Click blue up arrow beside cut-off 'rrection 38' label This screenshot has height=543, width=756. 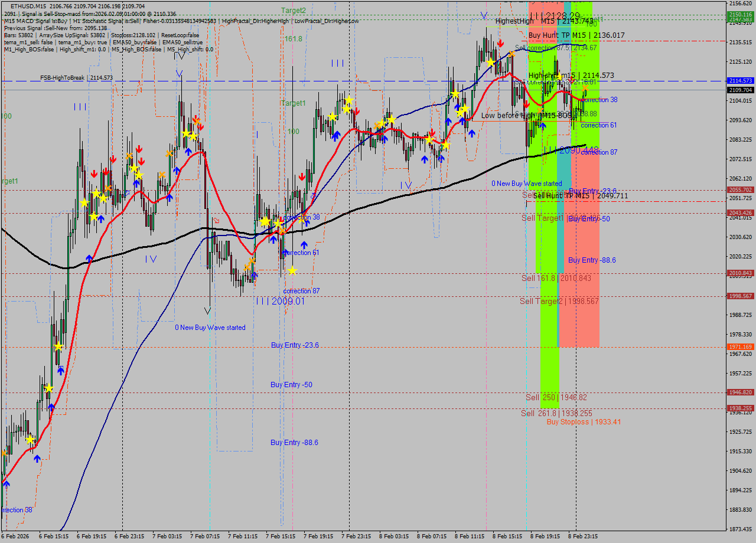tap(6, 484)
